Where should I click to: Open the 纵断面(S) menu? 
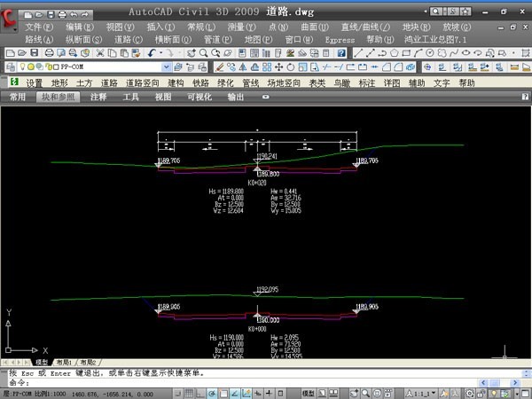click(83, 40)
